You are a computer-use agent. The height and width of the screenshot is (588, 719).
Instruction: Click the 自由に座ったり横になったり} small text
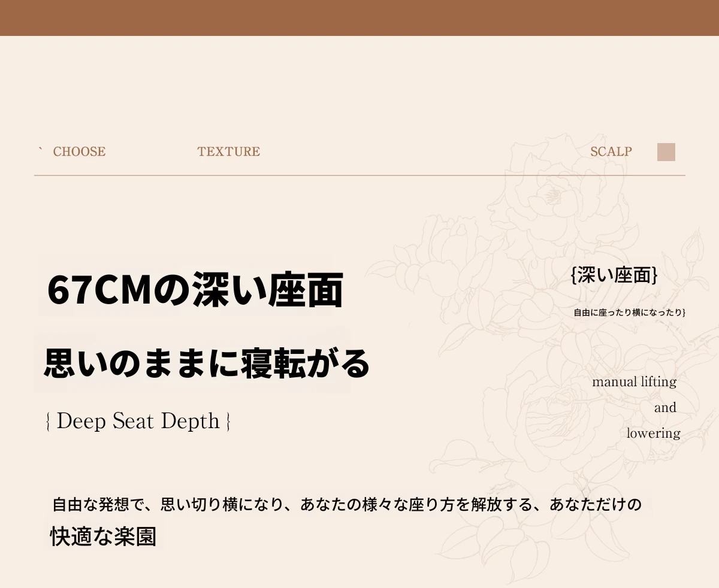(x=629, y=312)
